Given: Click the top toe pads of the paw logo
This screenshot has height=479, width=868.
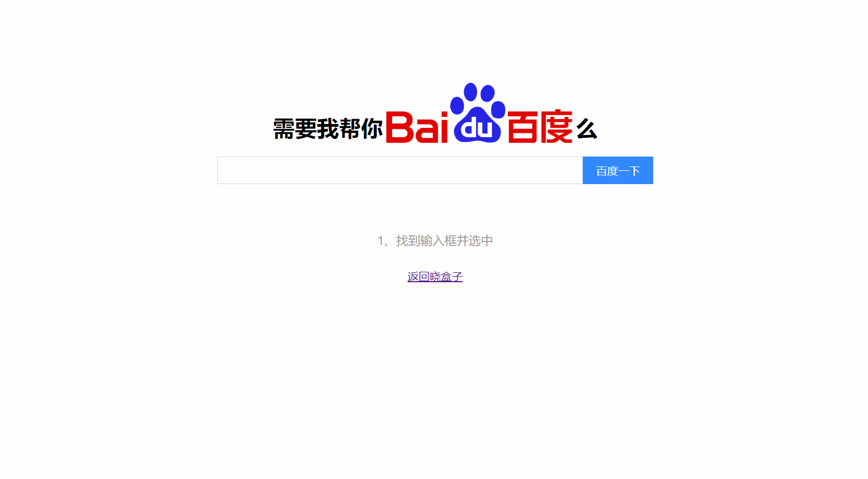Looking at the screenshot, I should pyautogui.click(x=479, y=93).
